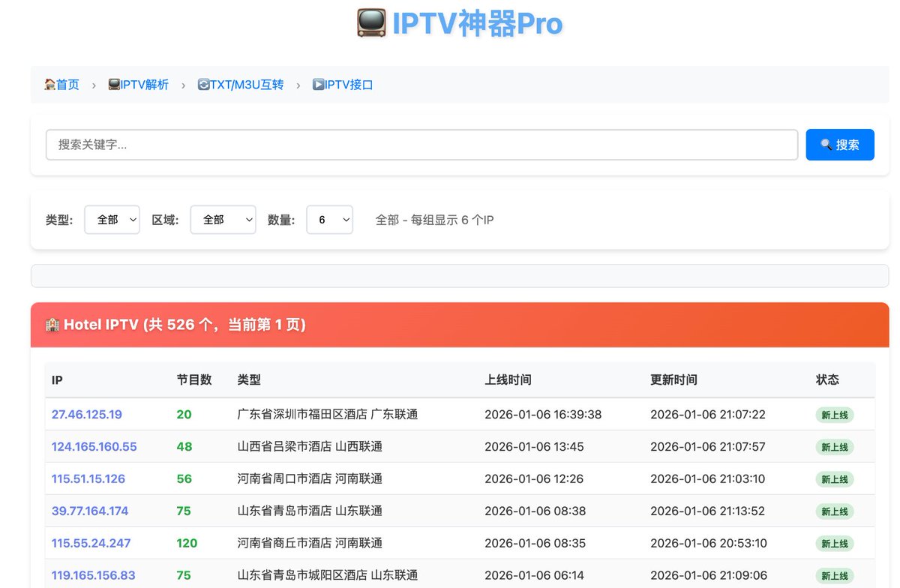Open IP 39.77.164.174
The width and height of the screenshot is (900, 588).
pos(90,511)
